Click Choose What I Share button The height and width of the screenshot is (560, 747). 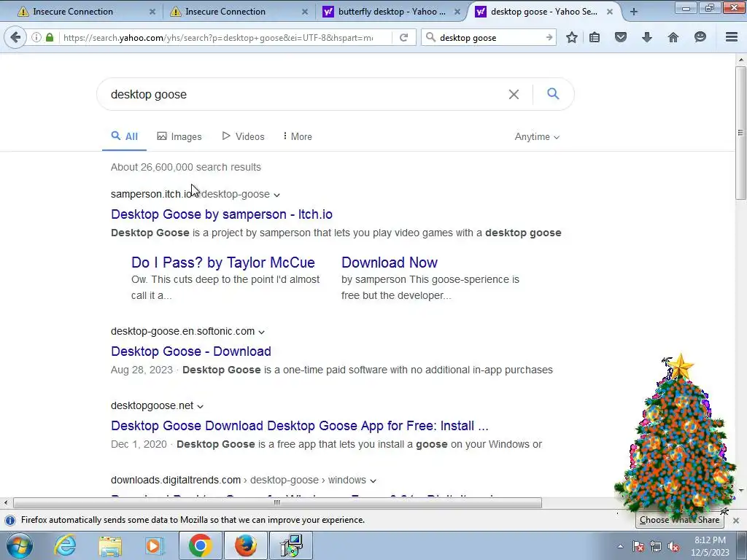(679, 520)
